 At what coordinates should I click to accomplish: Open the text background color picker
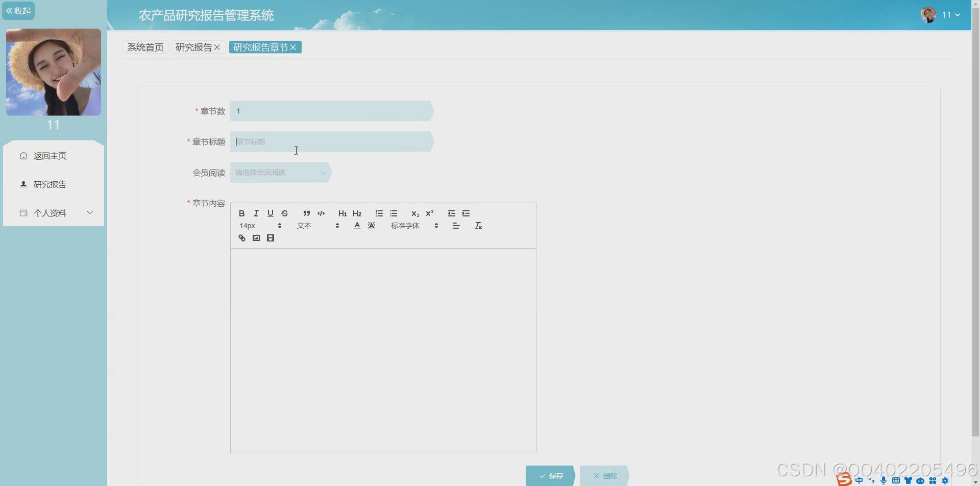pos(372,226)
